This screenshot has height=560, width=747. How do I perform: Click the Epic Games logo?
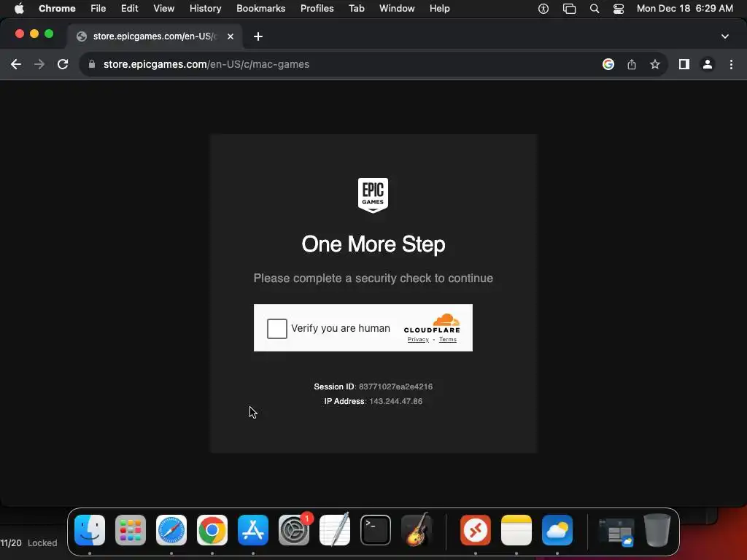pyautogui.click(x=373, y=195)
